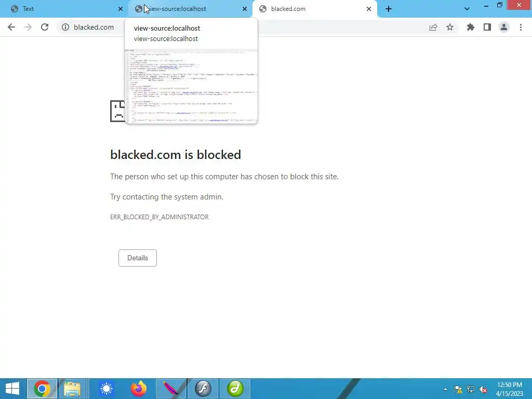Click the Action Center flag icon
Viewport: 532px width, 399px height.
458,389
